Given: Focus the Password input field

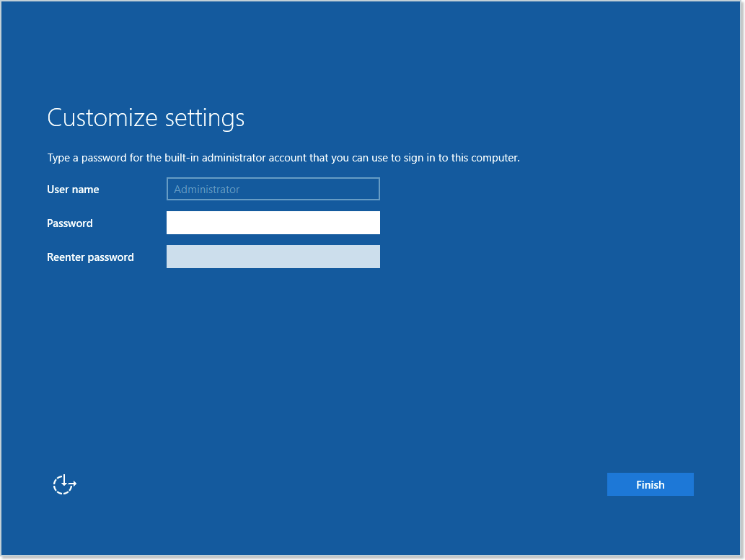Looking at the screenshot, I should pyautogui.click(x=273, y=223).
